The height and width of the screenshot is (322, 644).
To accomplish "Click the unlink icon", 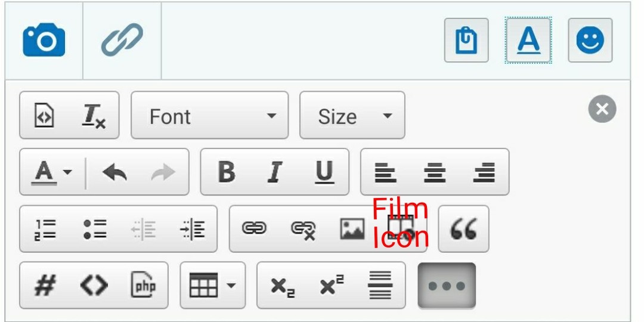I will (303, 230).
